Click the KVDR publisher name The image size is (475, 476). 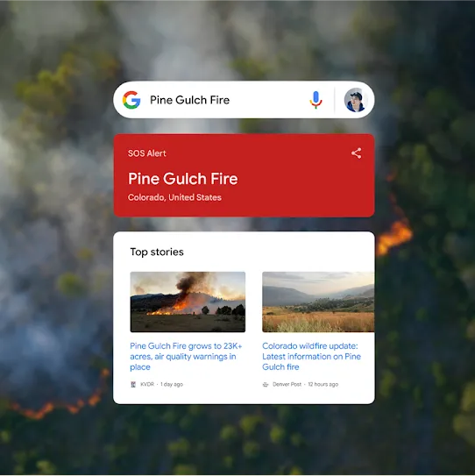coord(147,384)
